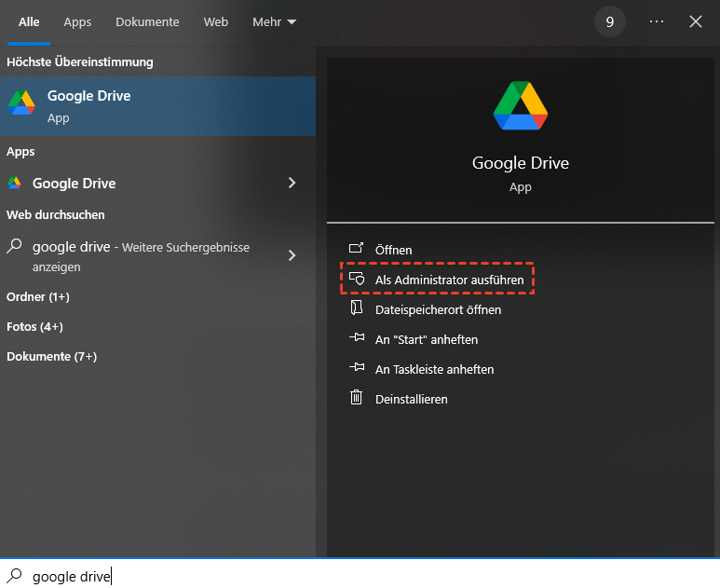Screen dimensions: 720x588
Task: Select Öffnen to launch Google Drive
Action: pos(393,250)
